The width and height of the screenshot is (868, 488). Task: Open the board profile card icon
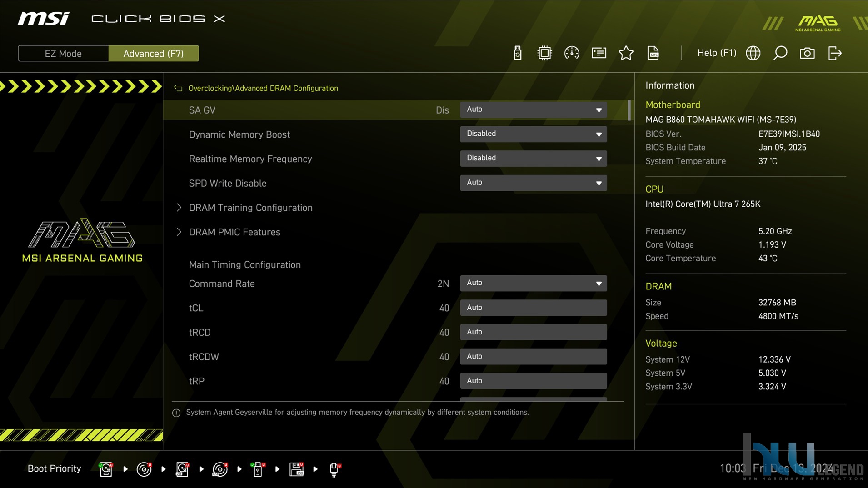[599, 53]
